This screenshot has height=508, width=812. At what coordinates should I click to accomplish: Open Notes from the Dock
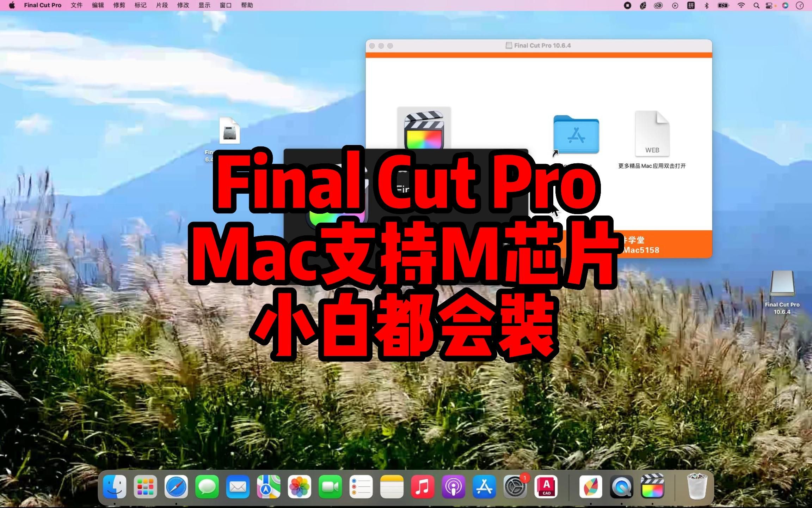[x=392, y=487]
